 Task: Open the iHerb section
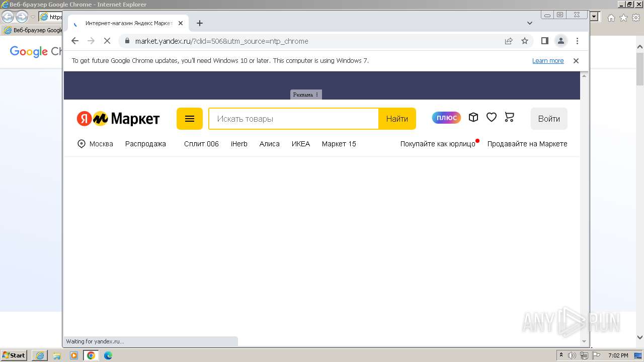pyautogui.click(x=239, y=144)
